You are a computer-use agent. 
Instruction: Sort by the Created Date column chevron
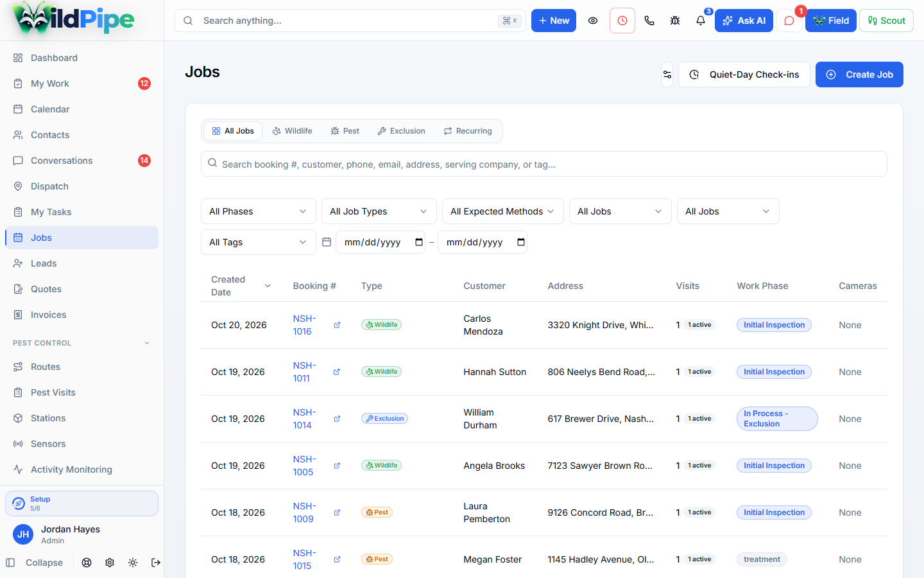pos(268,286)
